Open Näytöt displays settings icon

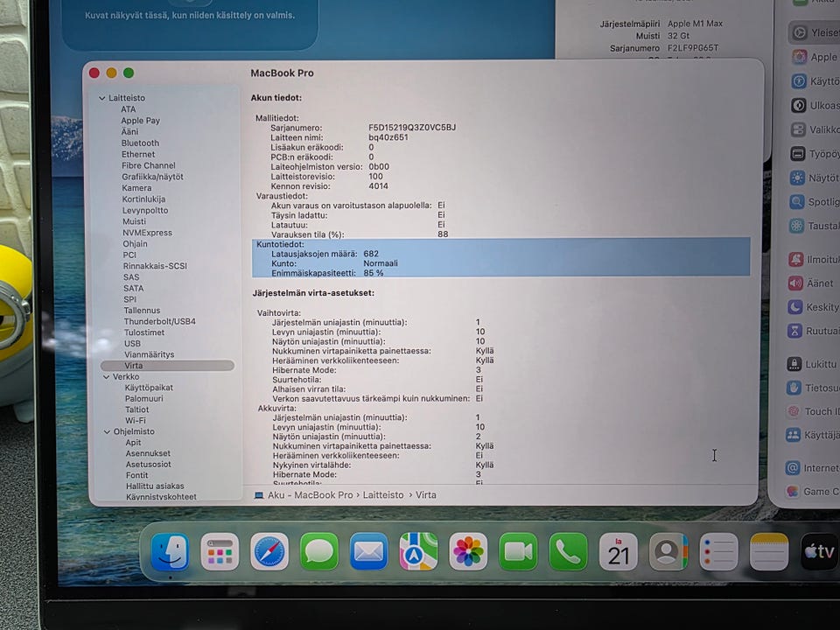coord(797,178)
